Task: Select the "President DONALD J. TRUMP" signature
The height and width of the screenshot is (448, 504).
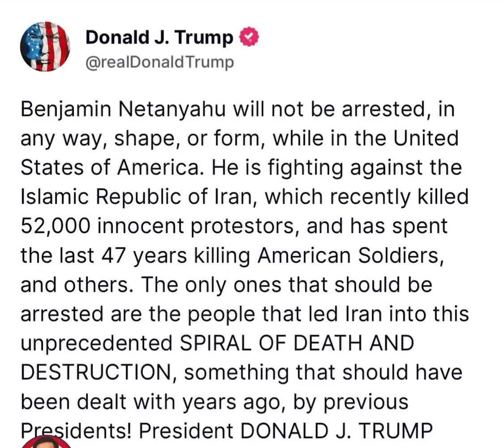Action: point(286,431)
